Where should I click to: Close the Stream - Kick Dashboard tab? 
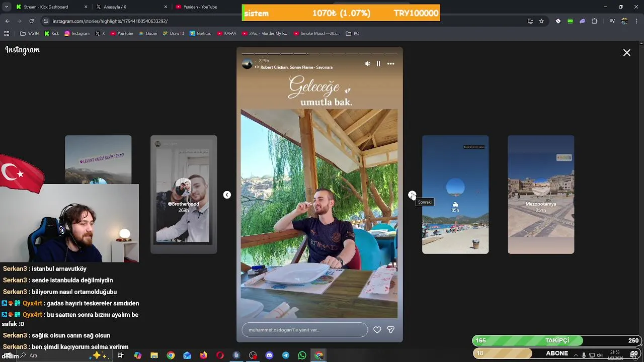click(86, 7)
